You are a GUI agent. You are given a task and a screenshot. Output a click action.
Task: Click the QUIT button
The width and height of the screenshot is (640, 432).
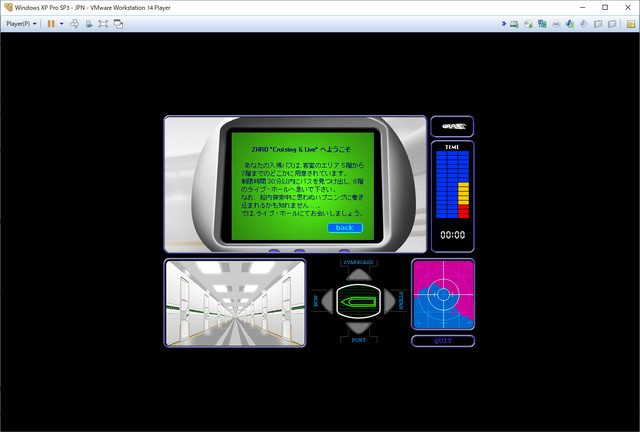(x=443, y=341)
